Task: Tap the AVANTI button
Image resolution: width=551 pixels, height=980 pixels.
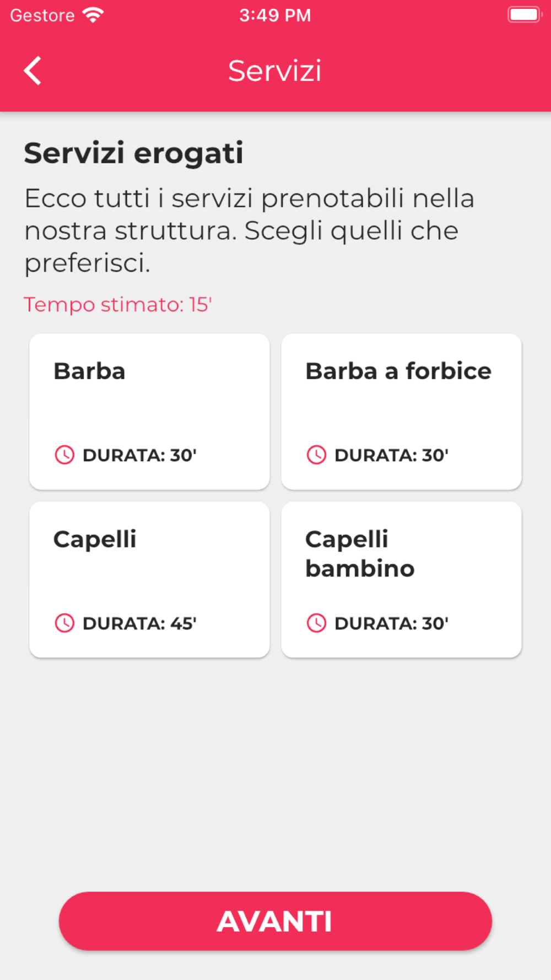Action: 275,921
